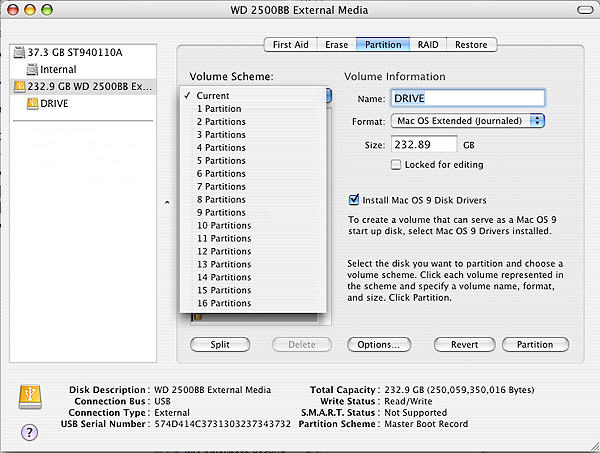Click the 37.3 GB ST940110A disk icon
This screenshot has height=453, width=600.
(19, 52)
